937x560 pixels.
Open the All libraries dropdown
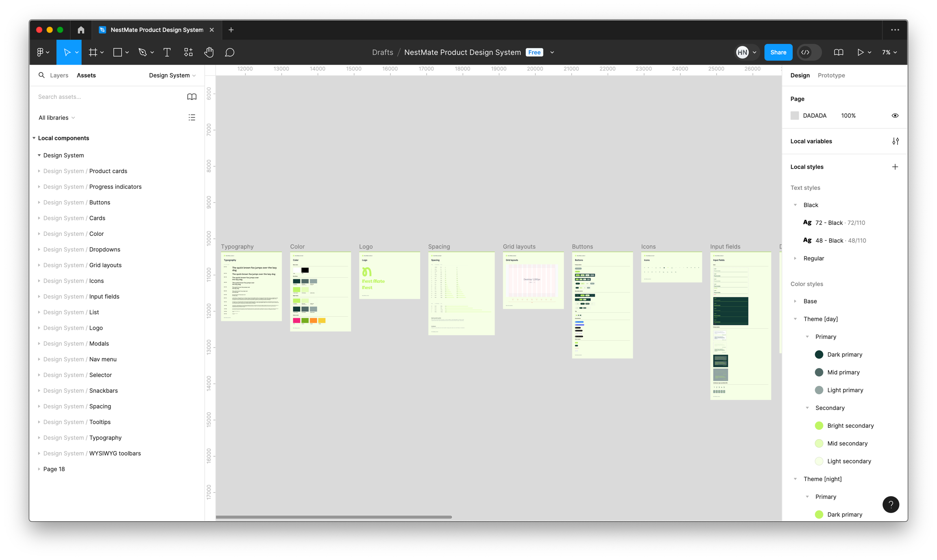[57, 118]
